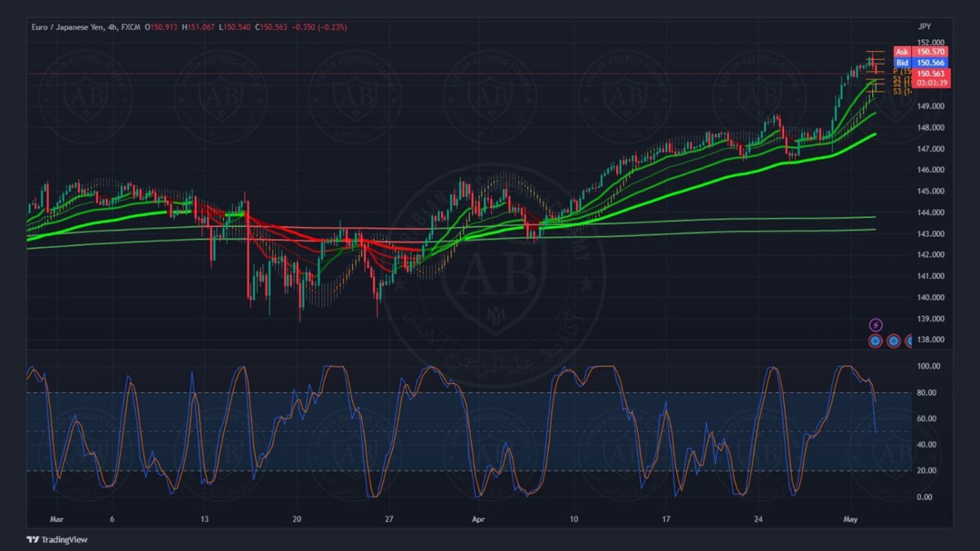This screenshot has height=551, width=980.
Task: Click the 148.000 price axis label
Action: (x=930, y=127)
